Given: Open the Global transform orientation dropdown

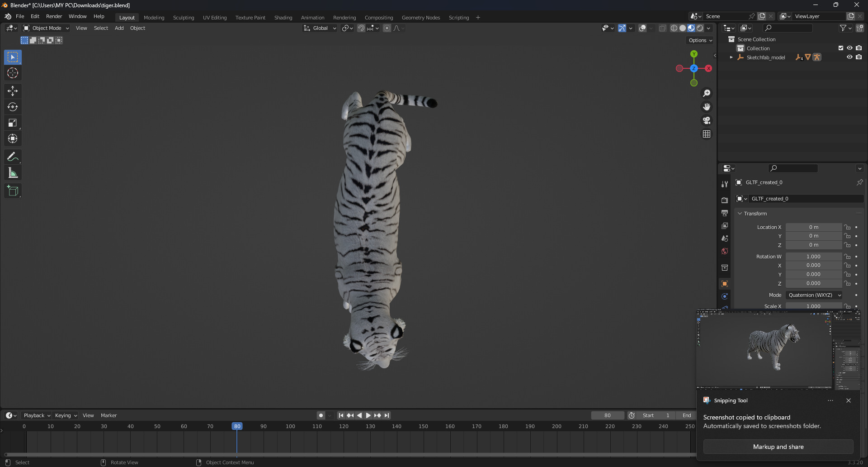Looking at the screenshot, I should (x=320, y=28).
